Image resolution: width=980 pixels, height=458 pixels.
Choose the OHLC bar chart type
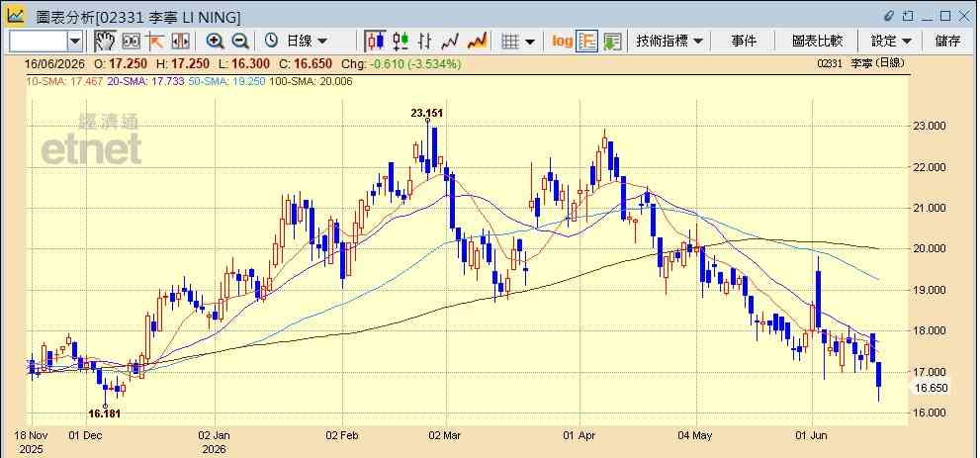[x=425, y=42]
